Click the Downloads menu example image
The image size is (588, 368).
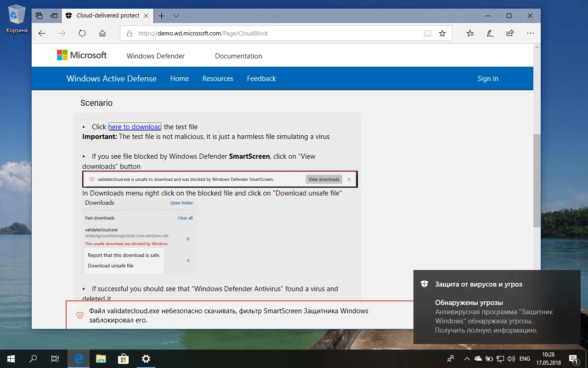[x=140, y=236]
